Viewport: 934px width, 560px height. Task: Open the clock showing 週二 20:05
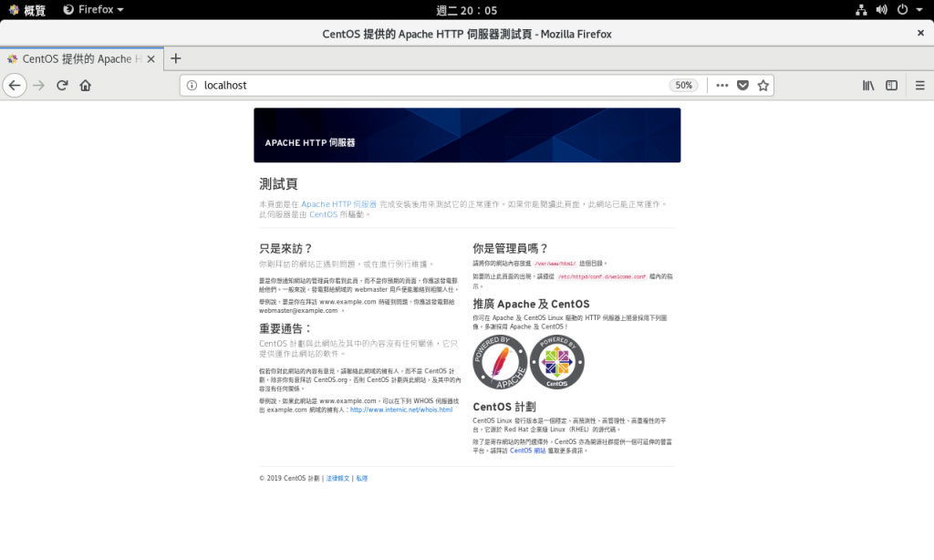point(466,10)
